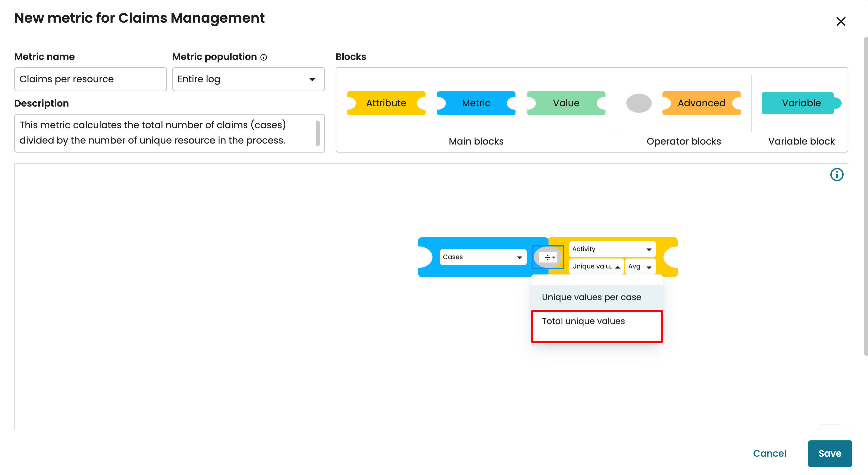Viewport: 868px width, 475px height.
Task: Open the Avg aggregation dropdown
Action: click(640, 266)
